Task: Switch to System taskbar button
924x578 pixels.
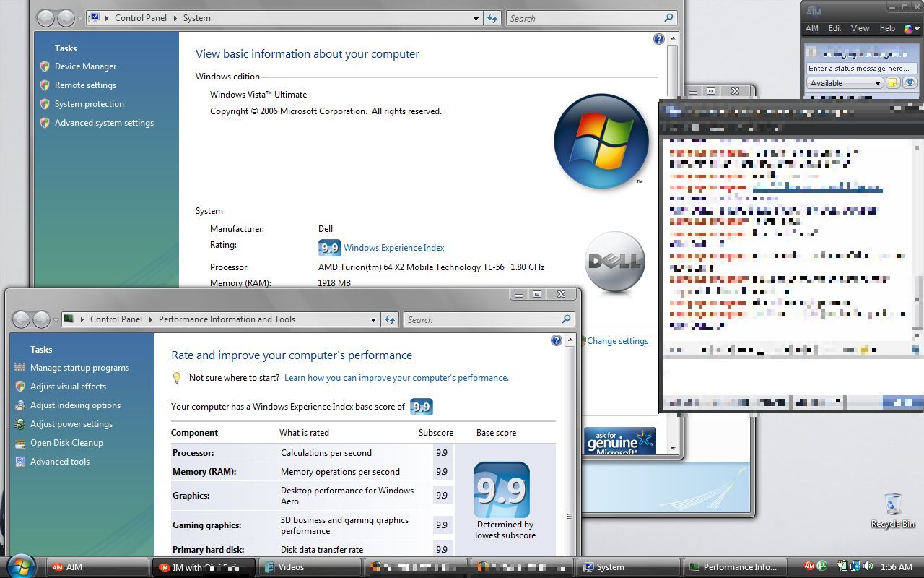Action: click(628, 567)
